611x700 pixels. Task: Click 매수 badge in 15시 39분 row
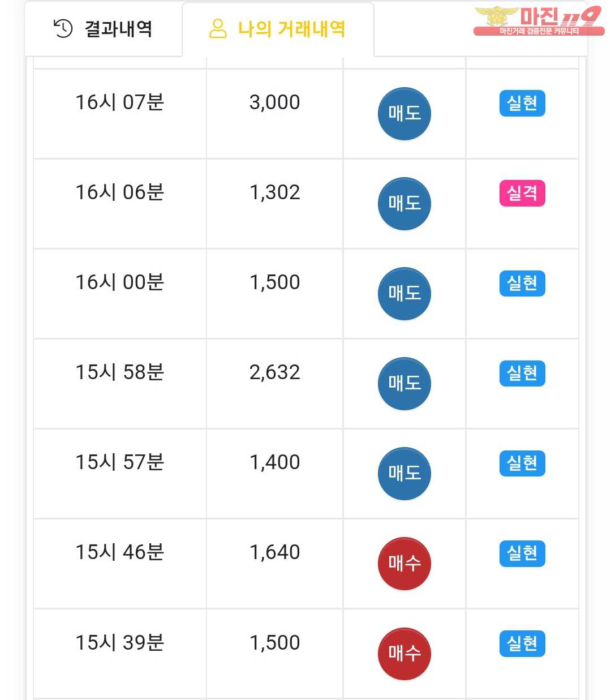pyautogui.click(x=404, y=654)
